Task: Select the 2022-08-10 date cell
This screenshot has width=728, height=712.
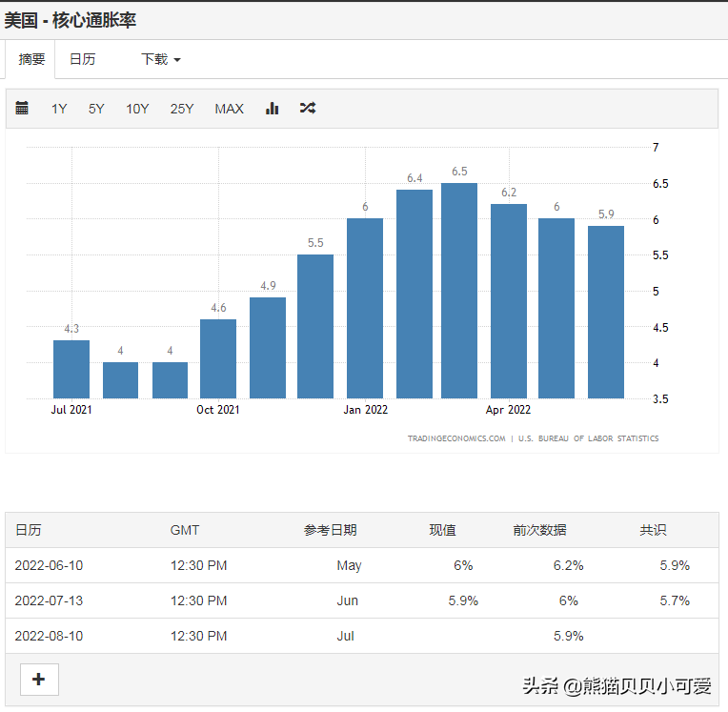Action: (49, 636)
